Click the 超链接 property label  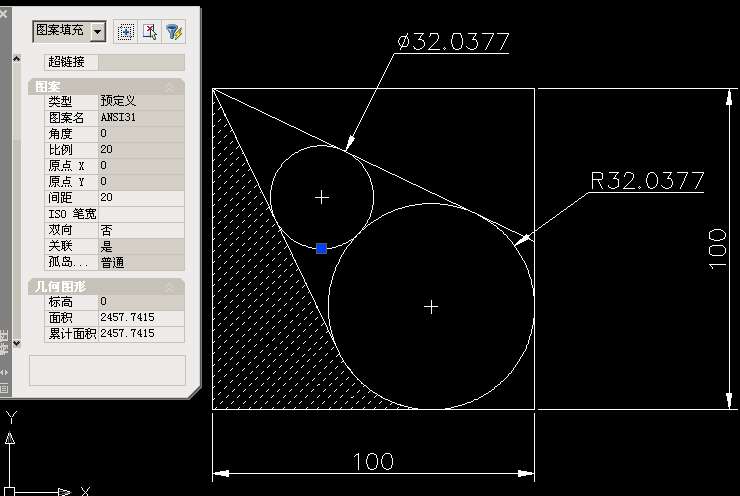[x=66, y=62]
